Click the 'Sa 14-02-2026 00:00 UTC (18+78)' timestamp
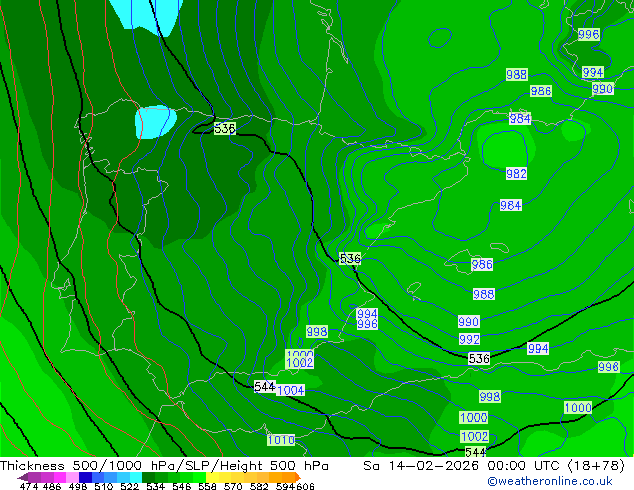Screen dimensions: 634x490 (494, 466)
